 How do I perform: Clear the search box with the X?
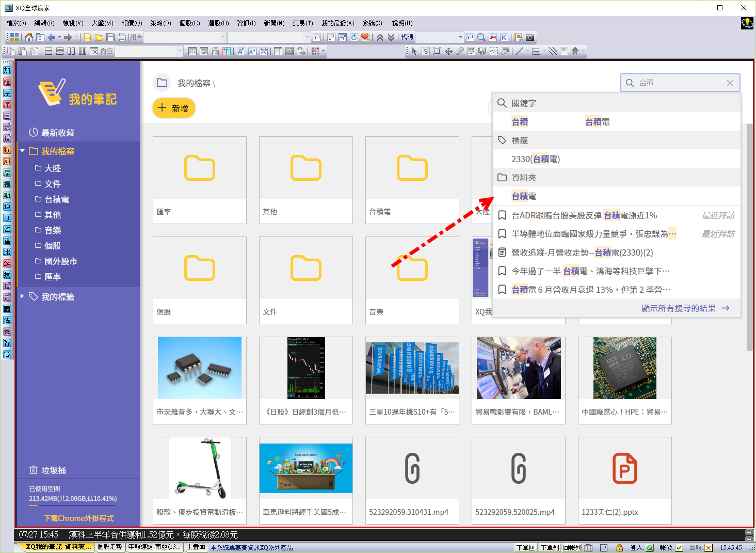tap(730, 83)
